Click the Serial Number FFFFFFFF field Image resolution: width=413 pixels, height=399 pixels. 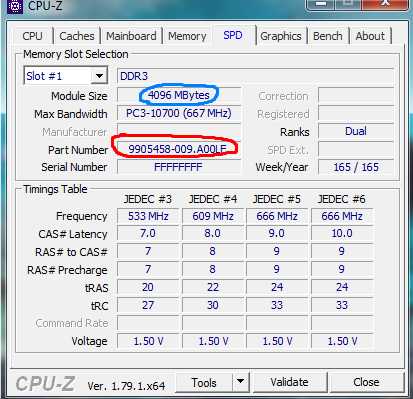click(x=179, y=167)
